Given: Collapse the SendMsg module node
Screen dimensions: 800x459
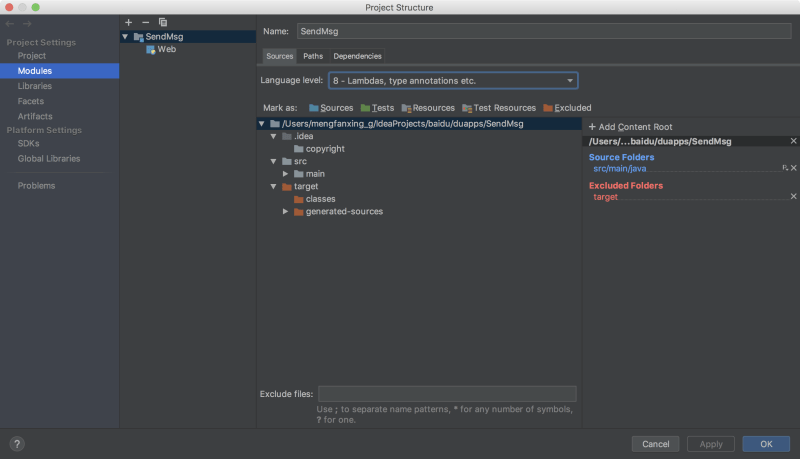Looking at the screenshot, I should (125, 37).
